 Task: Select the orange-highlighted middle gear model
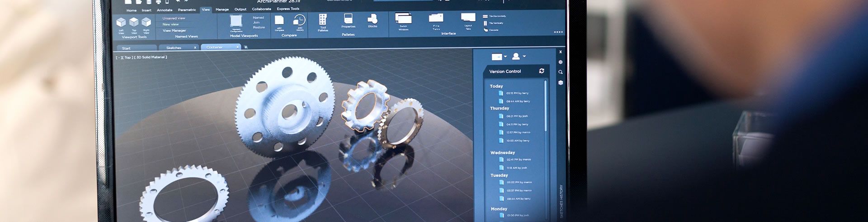364,105
